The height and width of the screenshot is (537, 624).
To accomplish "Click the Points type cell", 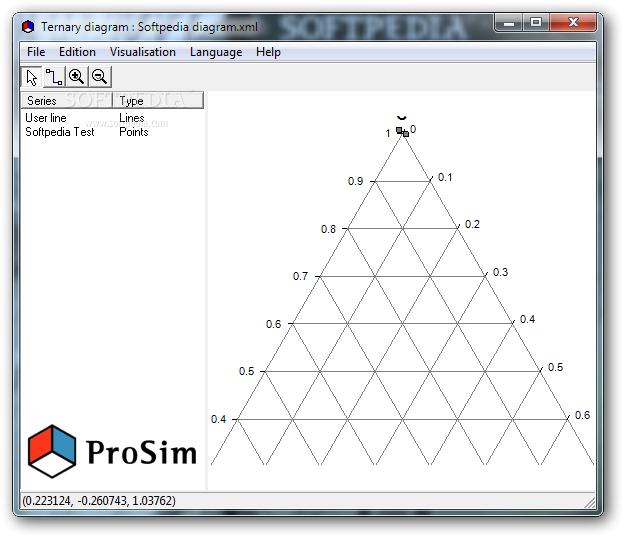I will [134, 132].
